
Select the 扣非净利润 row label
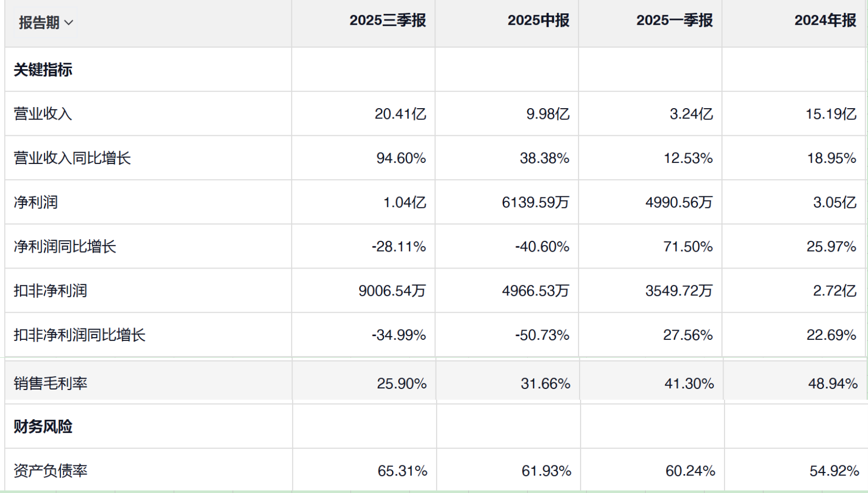click(50, 291)
